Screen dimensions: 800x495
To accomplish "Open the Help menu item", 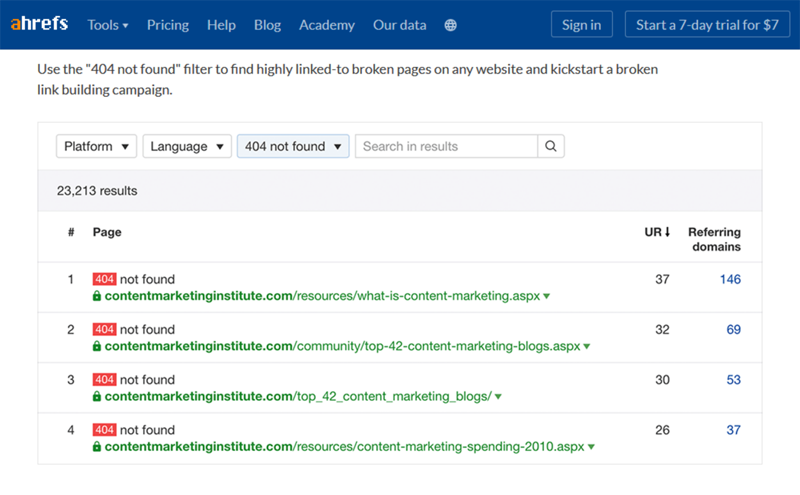I will [221, 25].
